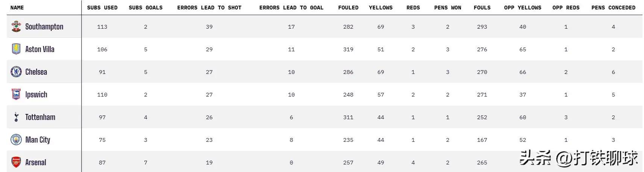Click the YELLOWS column header
Screen dimensions: 644x172
[x=381, y=8]
